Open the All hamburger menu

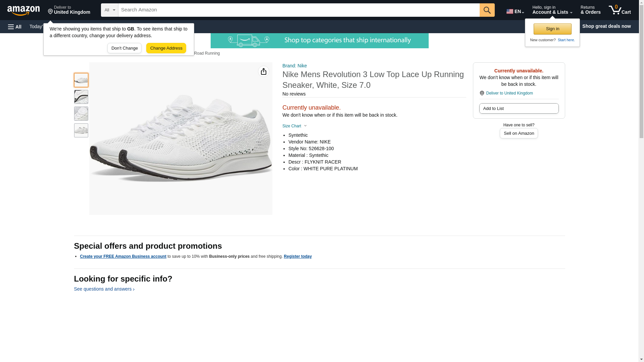[15, 26]
